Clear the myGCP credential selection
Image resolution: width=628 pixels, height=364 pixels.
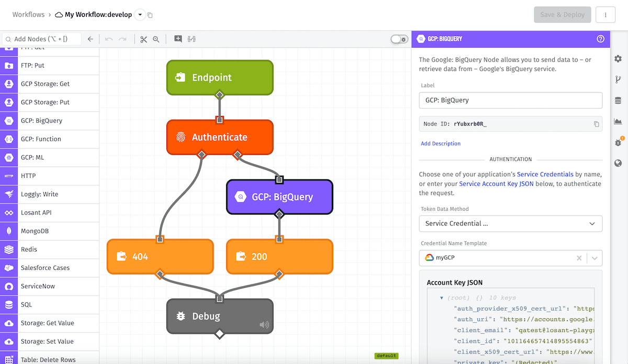[x=579, y=258]
